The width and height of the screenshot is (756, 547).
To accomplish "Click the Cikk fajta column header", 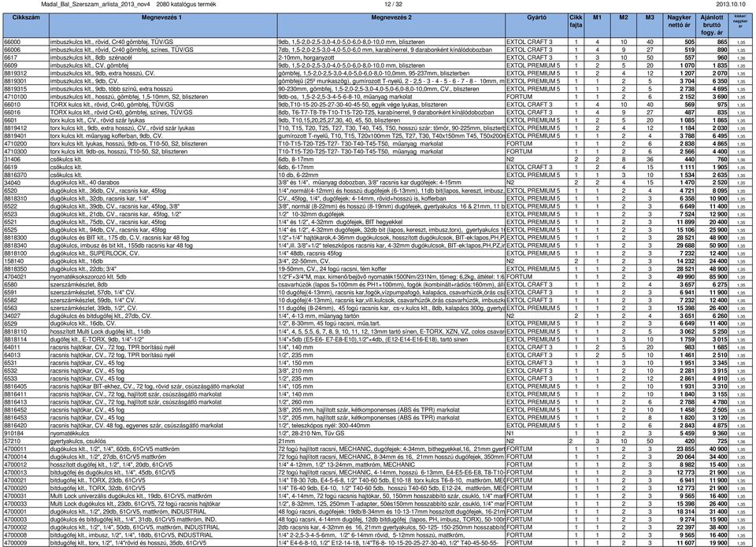I will pyautogui.click(x=576, y=25).
